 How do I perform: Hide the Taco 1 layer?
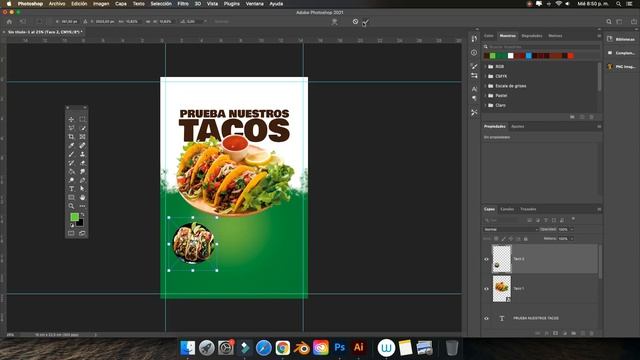486,289
